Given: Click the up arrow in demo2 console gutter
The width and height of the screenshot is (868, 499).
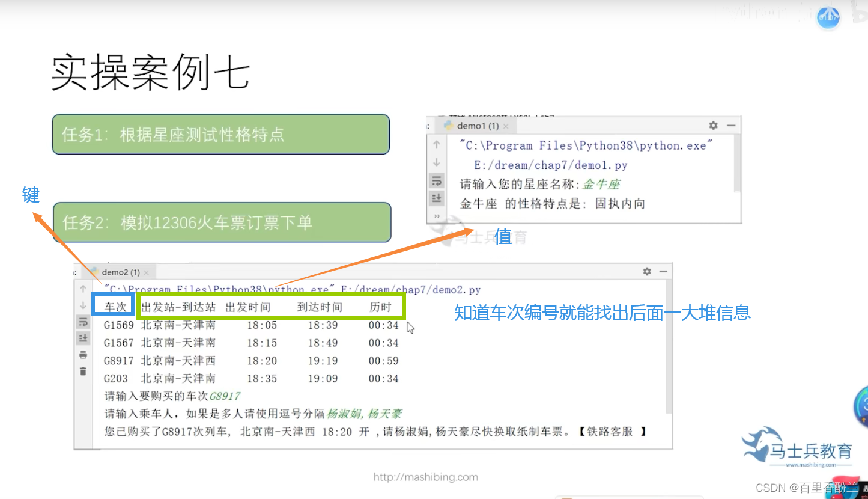Looking at the screenshot, I should tap(83, 289).
